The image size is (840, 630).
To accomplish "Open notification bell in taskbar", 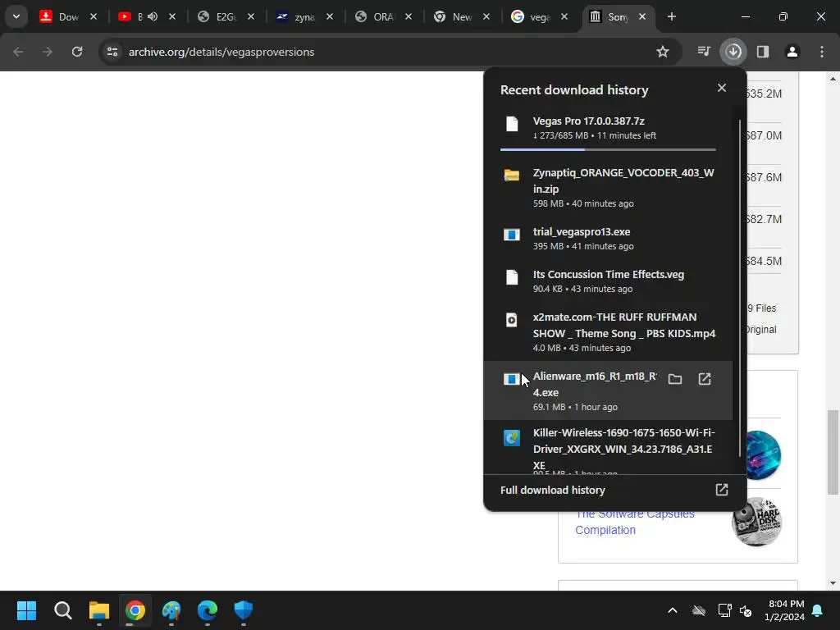I will 818,610.
